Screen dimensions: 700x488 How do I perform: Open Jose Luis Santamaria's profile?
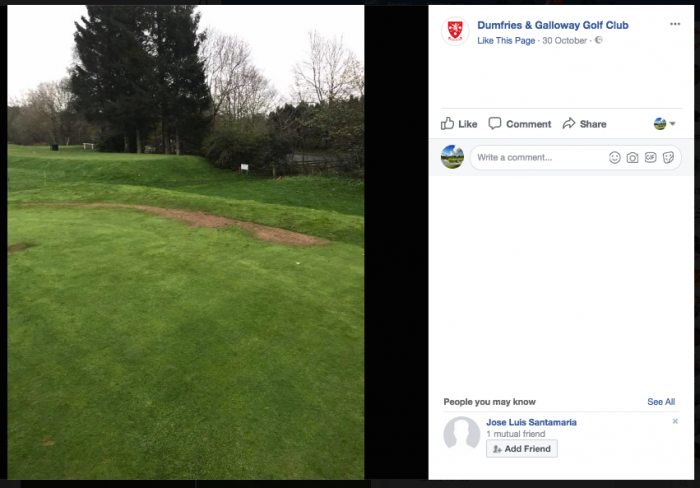tap(531, 422)
